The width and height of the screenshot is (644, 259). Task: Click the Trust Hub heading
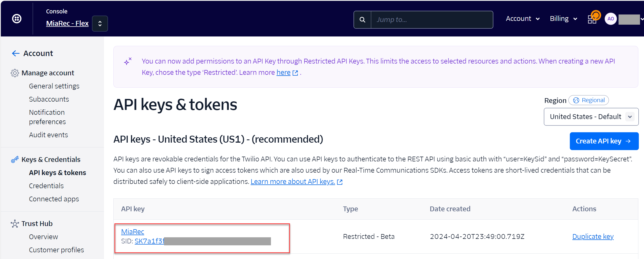point(37,224)
